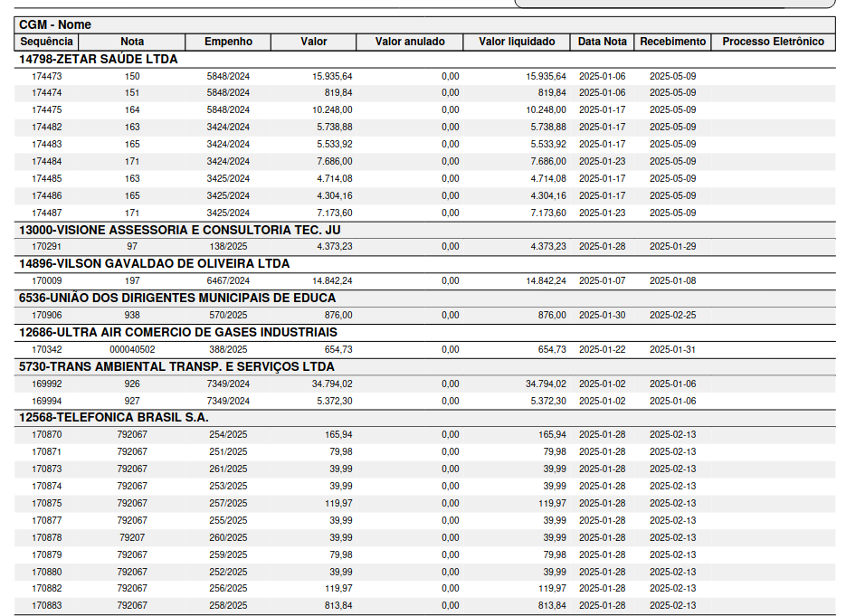Viewport: 846px width, 616px height.
Task: Select the Empenho column header
Action: tap(228, 42)
